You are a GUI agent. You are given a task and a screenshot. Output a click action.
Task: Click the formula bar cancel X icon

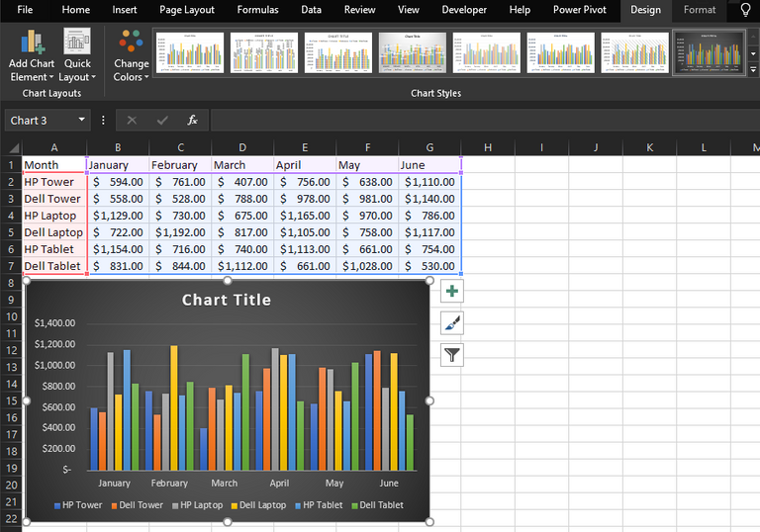pyautogui.click(x=132, y=121)
